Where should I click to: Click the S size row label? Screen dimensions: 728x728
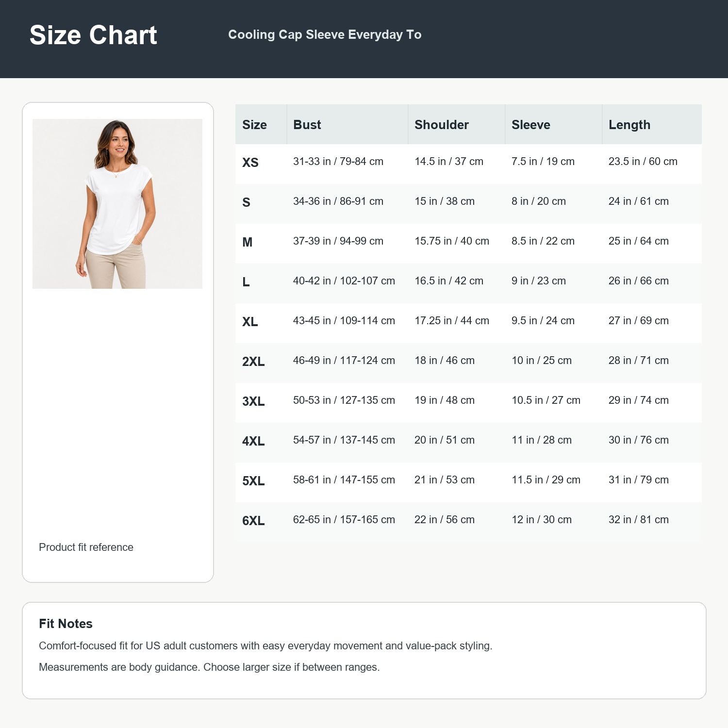247,202
